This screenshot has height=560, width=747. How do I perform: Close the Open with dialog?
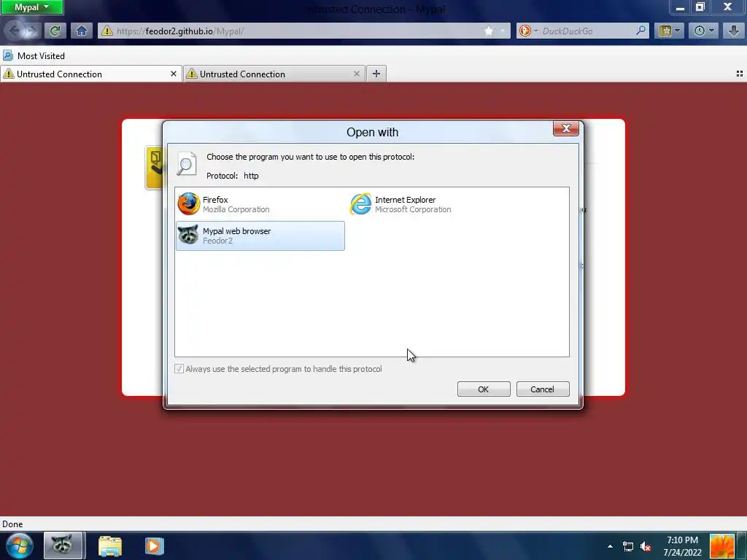coord(566,128)
